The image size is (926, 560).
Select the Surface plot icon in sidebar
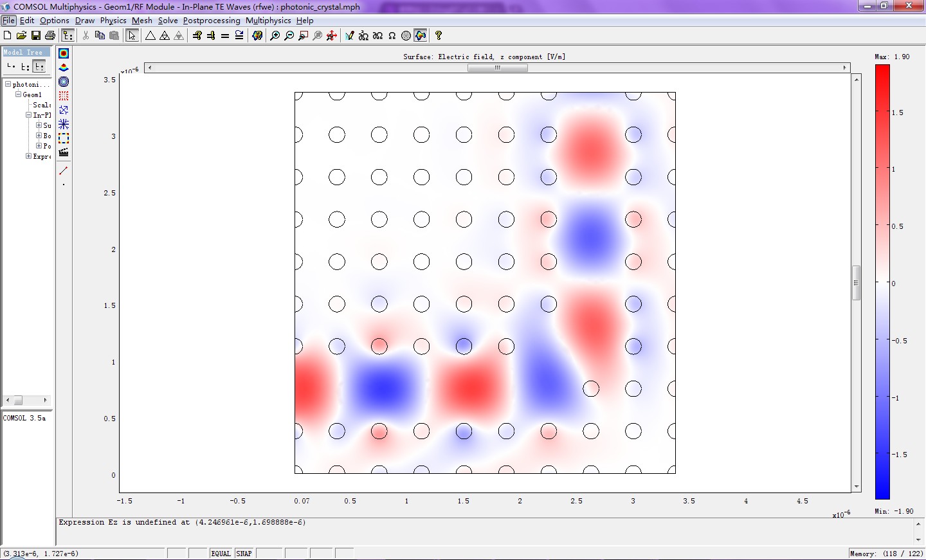point(64,53)
